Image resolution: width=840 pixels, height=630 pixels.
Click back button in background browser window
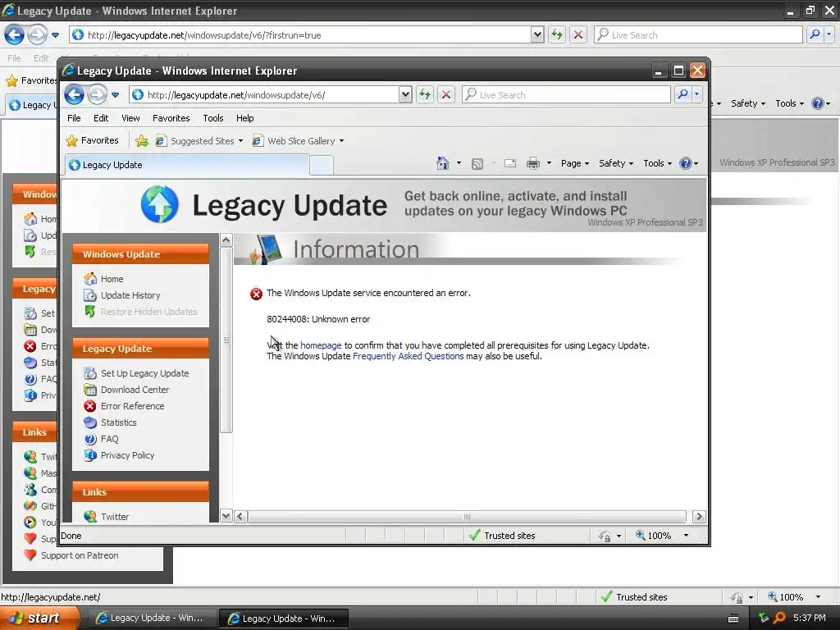point(15,34)
